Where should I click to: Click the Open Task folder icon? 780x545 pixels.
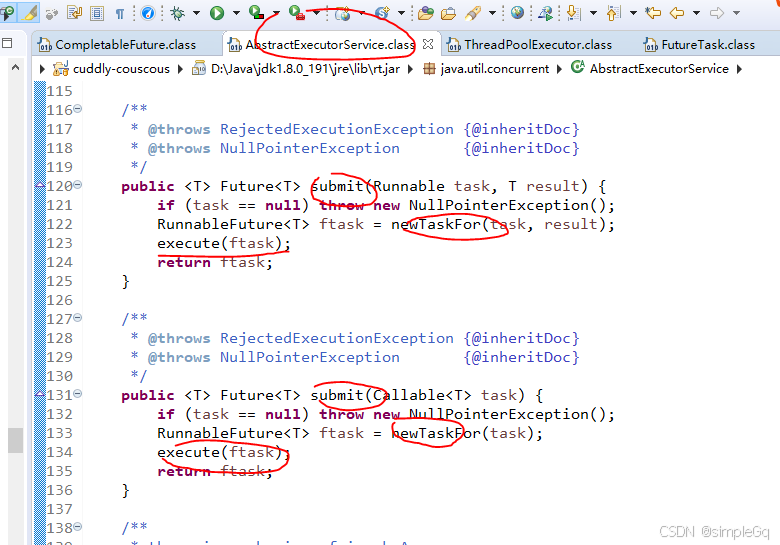pyautogui.click(x=449, y=13)
